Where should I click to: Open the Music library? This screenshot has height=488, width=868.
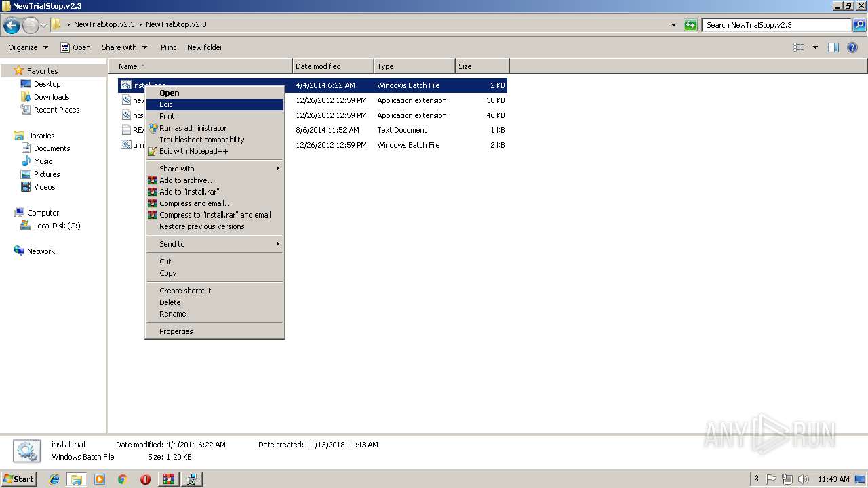coord(43,161)
